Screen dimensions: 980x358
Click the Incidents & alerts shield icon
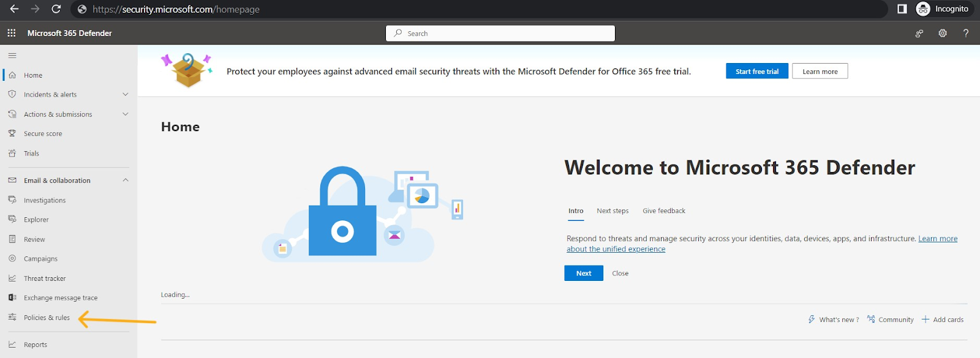click(12, 95)
